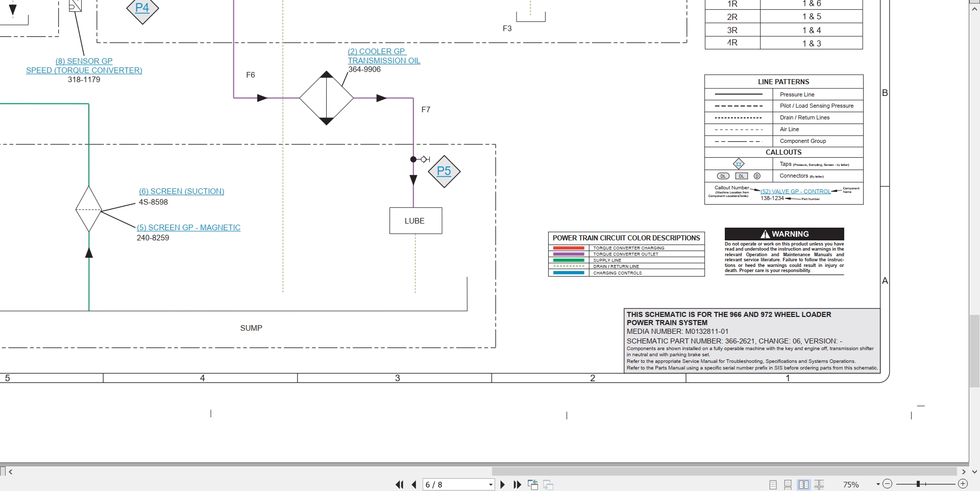This screenshot has width=980, height=491.
Task: Click the purple Torque Converter Outlet swatch
Action: (569, 254)
